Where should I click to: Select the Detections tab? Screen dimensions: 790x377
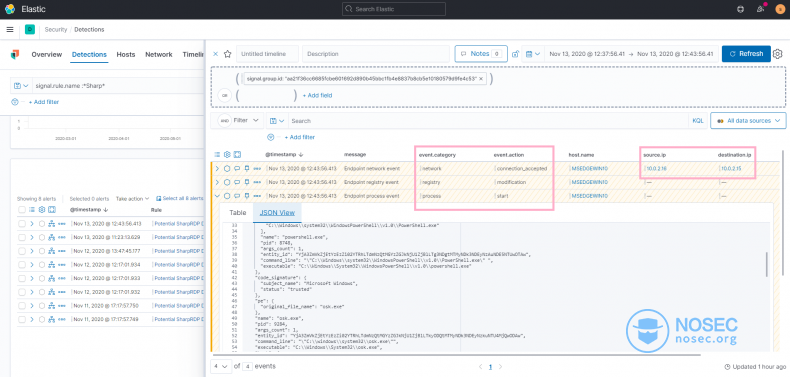89,54
